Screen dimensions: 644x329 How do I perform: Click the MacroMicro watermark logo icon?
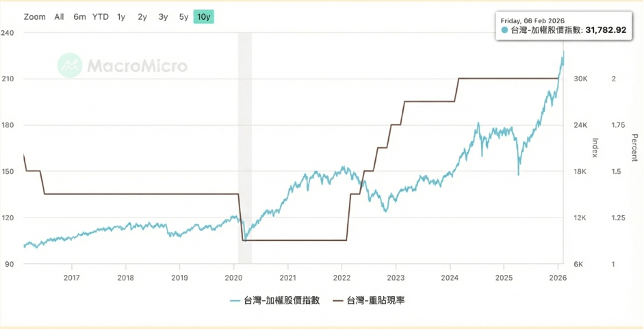pos(70,66)
